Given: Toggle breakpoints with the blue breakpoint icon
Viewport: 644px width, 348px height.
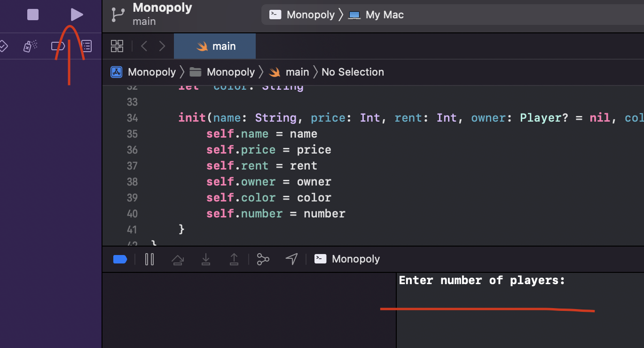Looking at the screenshot, I should 120,259.
